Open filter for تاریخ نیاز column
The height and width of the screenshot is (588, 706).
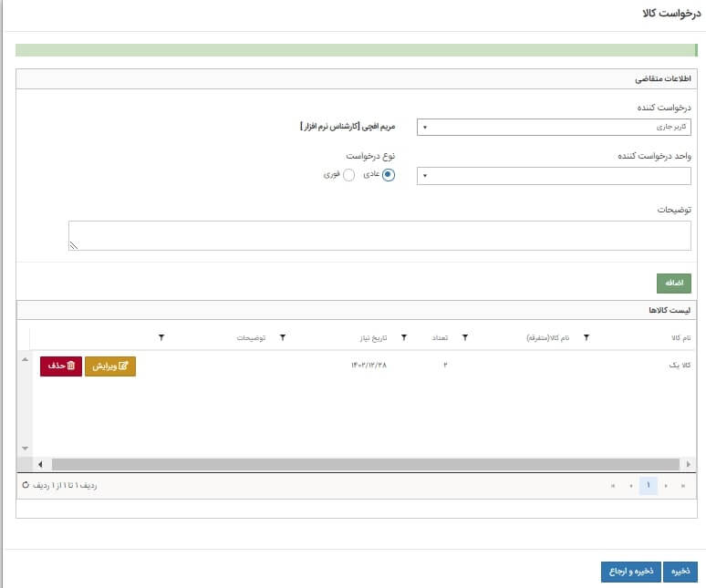pos(282,338)
